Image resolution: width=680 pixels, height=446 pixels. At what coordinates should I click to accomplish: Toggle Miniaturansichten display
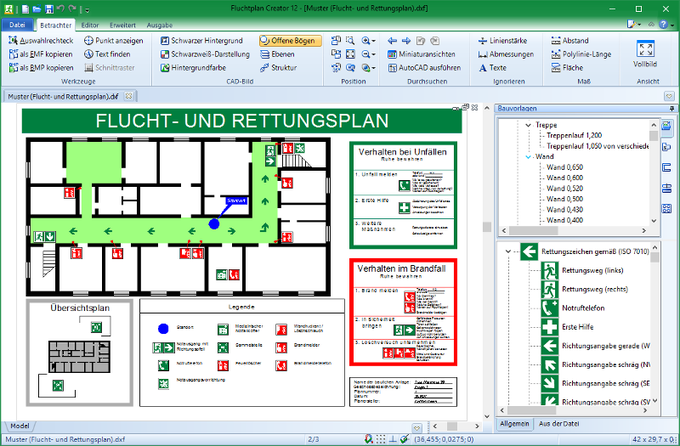pyautogui.click(x=422, y=54)
